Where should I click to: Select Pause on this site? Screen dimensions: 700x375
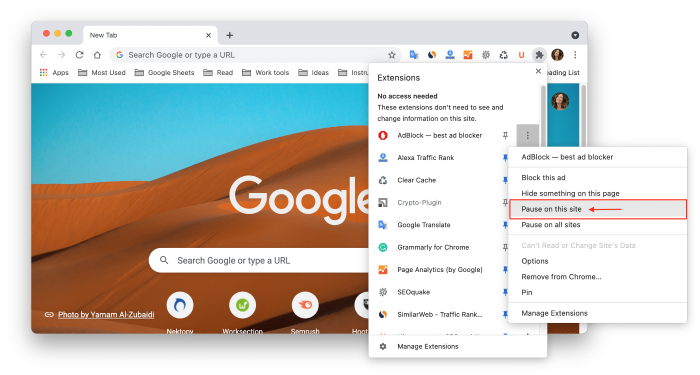point(597,209)
